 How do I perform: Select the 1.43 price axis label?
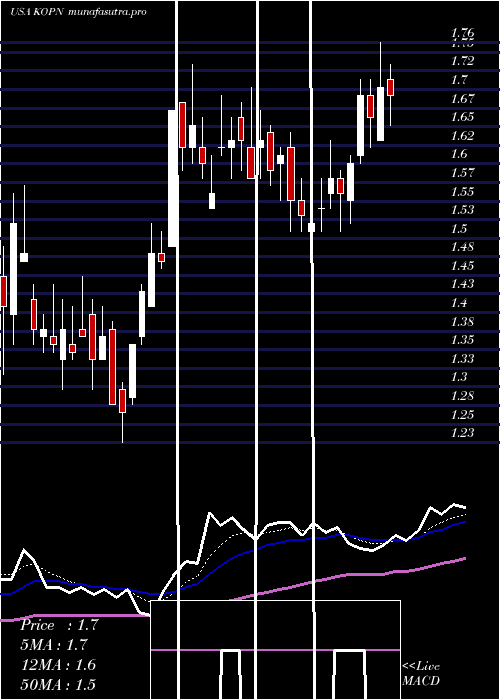(x=462, y=284)
